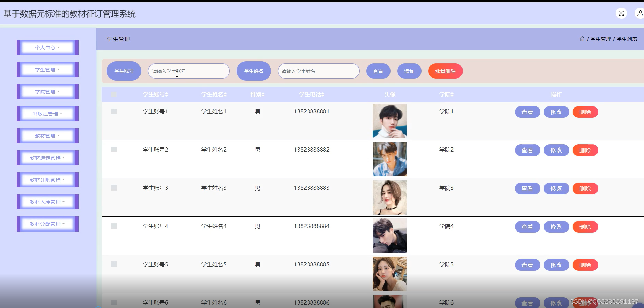Click the 学院4 cell
Viewport: 644px width, 308px height.
click(x=446, y=226)
